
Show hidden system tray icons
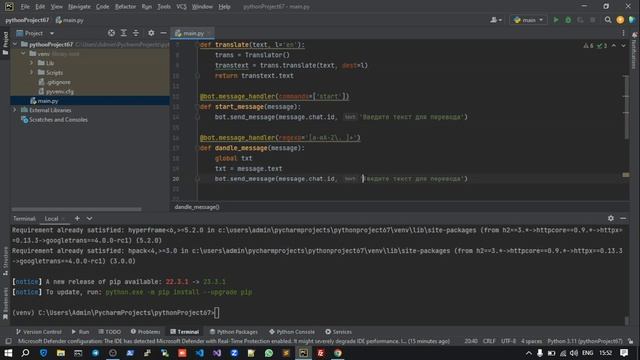529,353
